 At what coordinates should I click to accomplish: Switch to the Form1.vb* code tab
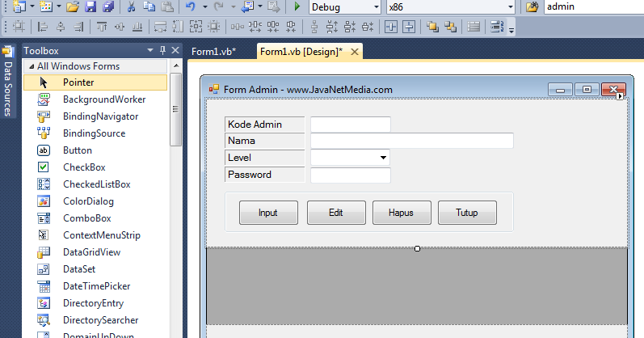tap(213, 52)
